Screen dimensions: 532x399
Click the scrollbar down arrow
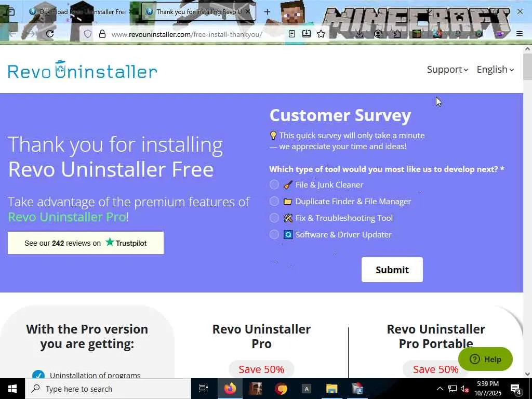point(528,374)
